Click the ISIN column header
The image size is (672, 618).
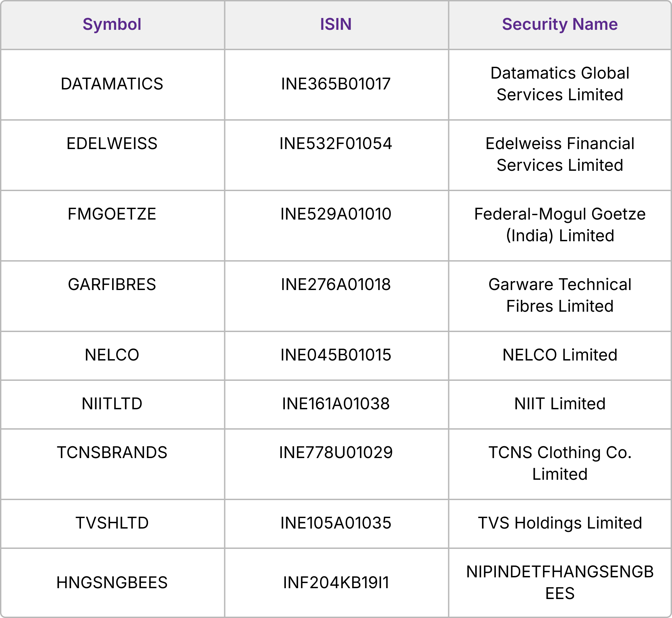tap(336, 24)
